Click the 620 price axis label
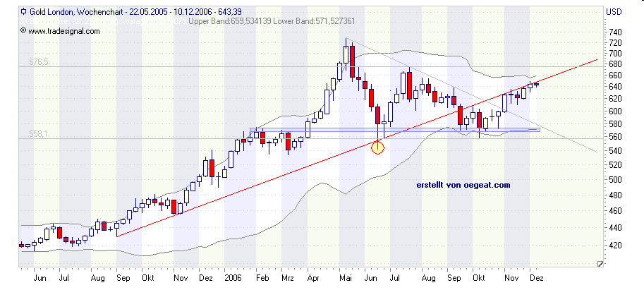The height and width of the screenshot is (290, 644). click(x=616, y=99)
